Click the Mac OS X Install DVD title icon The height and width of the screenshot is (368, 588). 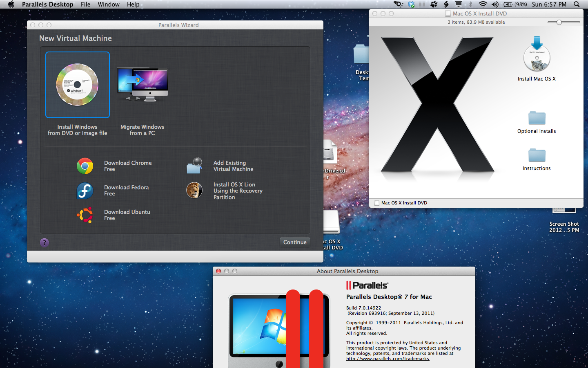tap(448, 13)
